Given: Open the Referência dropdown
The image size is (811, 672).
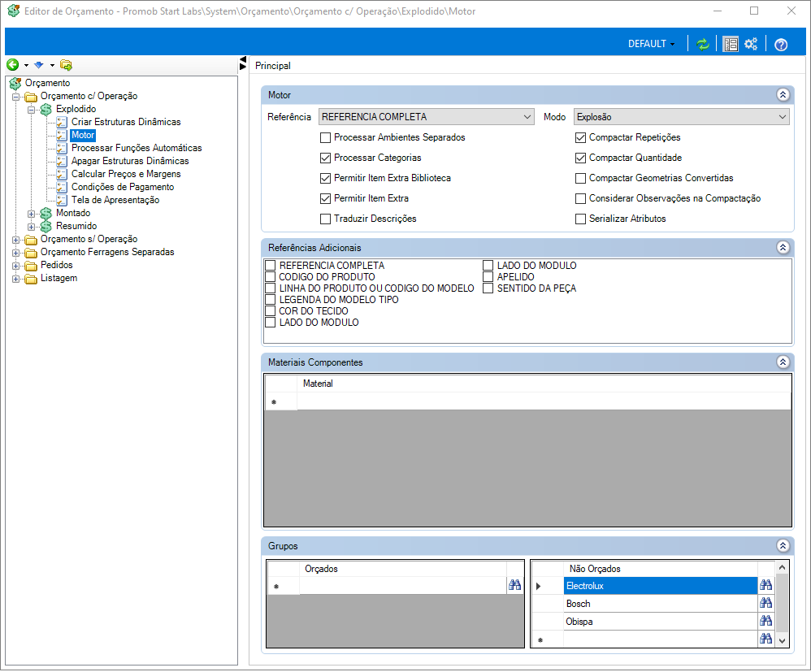Looking at the screenshot, I should (x=426, y=117).
